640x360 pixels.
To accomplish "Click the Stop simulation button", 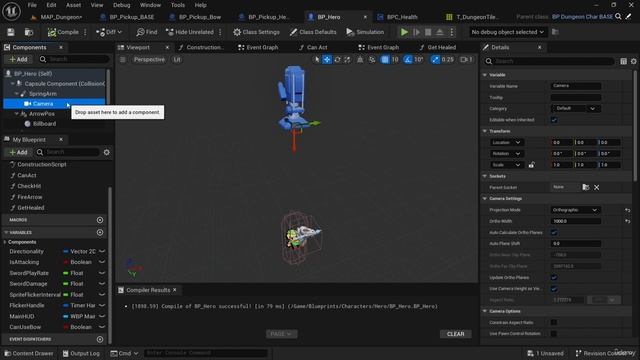I will 428,32.
